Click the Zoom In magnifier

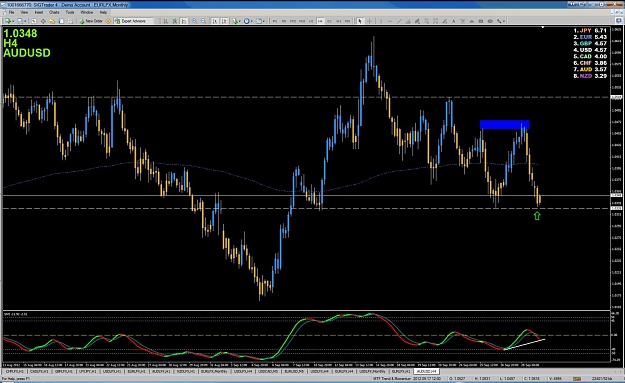(x=194, y=21)
